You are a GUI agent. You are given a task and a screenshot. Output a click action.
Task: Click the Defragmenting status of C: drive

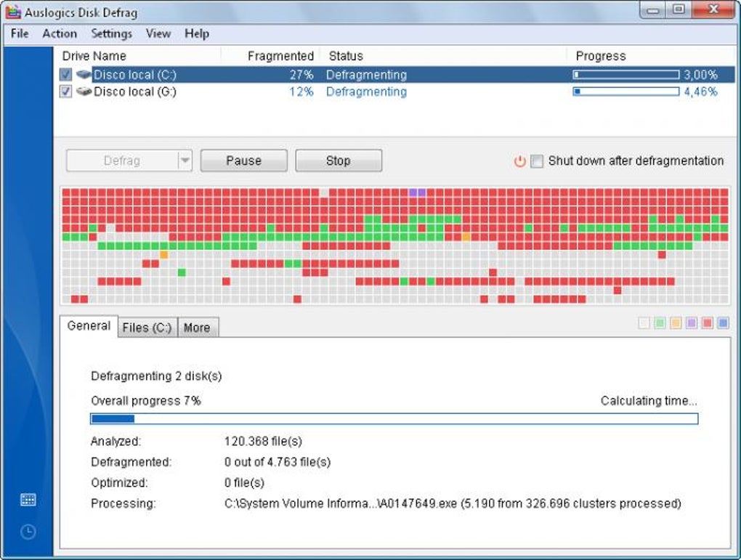pyautogui.click(x=366, y=75)
